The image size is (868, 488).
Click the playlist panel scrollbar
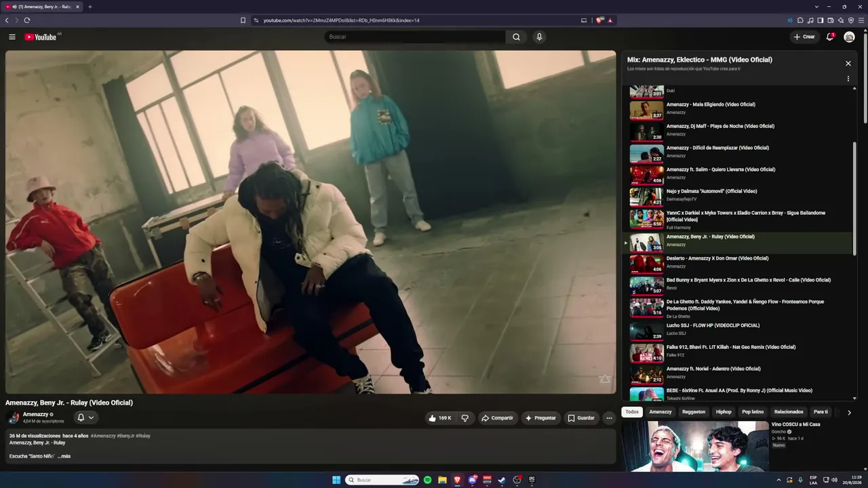(854, 199)
